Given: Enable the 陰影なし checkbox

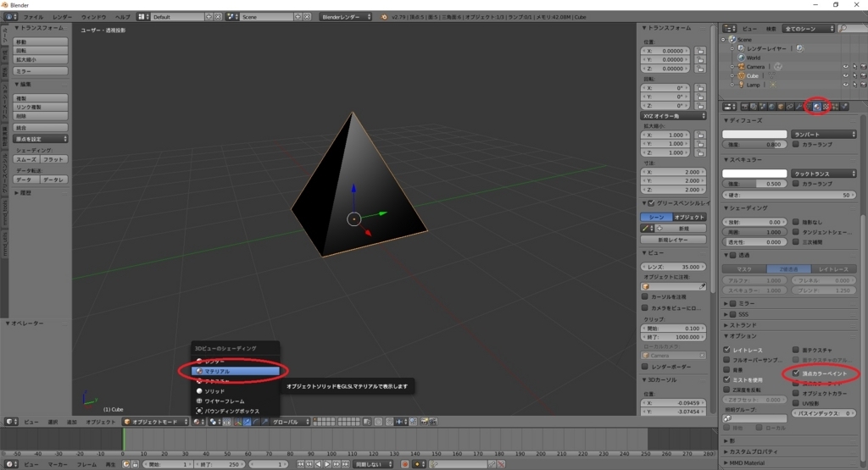Looking at the screenshot, I should [796, 222].
